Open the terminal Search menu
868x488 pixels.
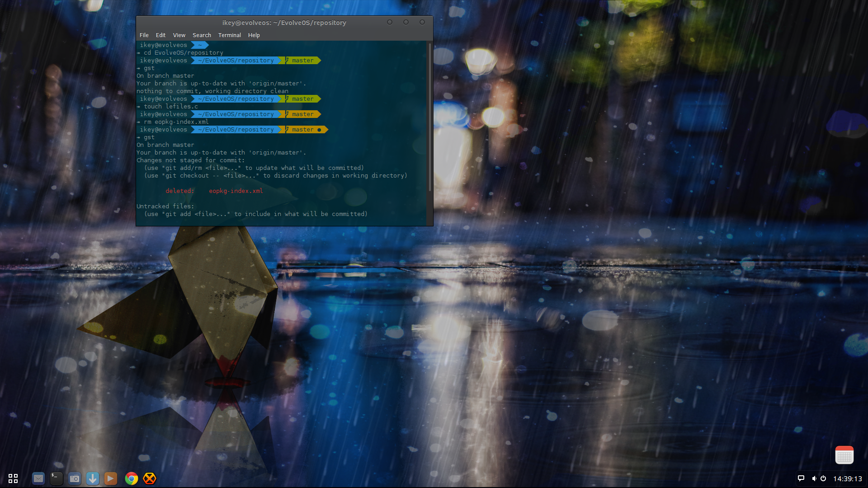(202, 35)
